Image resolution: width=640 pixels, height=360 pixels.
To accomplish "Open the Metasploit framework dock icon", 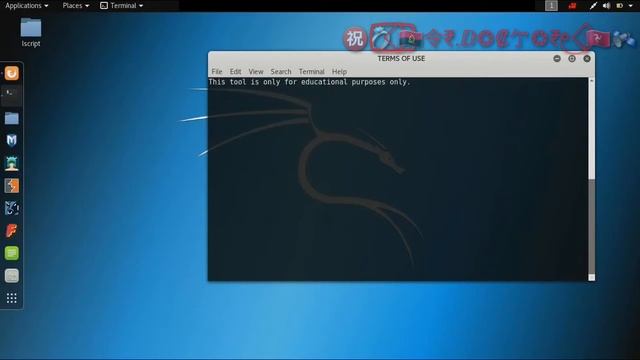I will 11,140.
